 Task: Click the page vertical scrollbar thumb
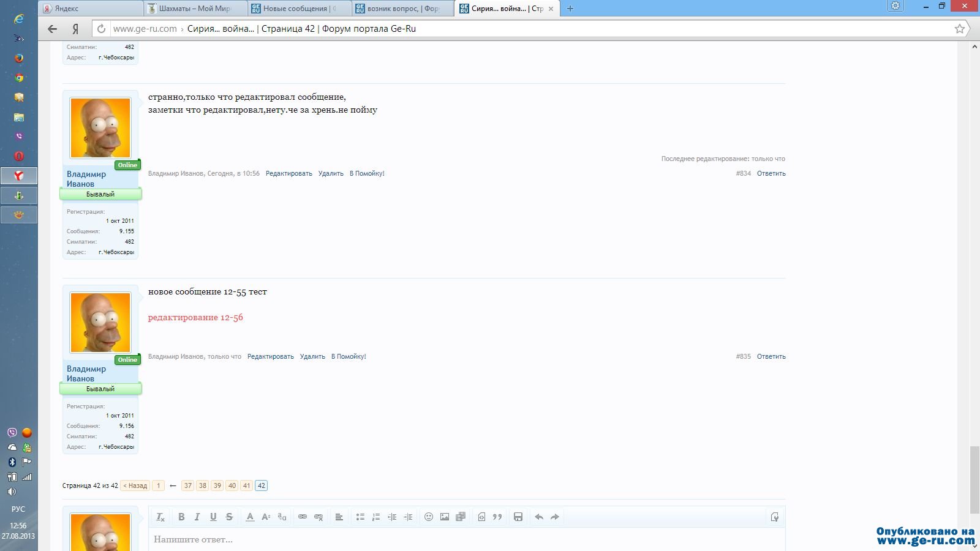974,479
